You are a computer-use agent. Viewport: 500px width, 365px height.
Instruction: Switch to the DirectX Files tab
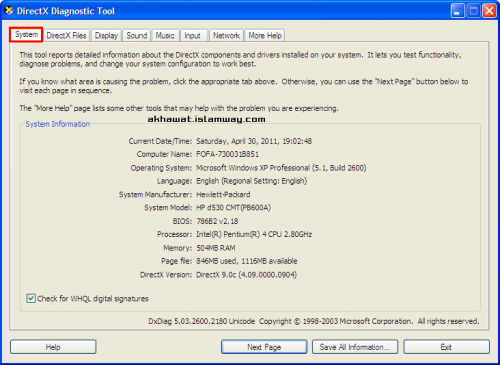[x=66, y=36]
